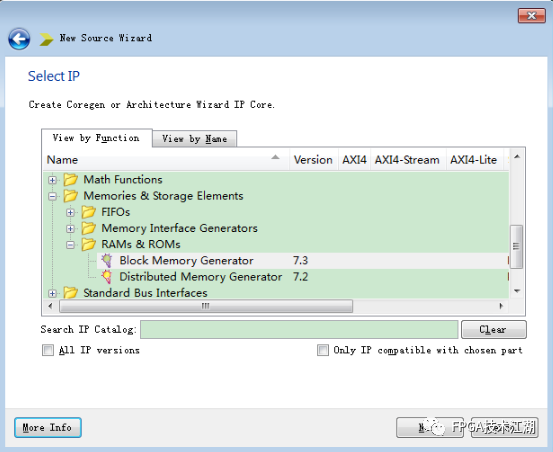This screenshot has width=553, height=452.
Task: Click the RAMs & ROMs folder icon
Action: coord(89,244)
